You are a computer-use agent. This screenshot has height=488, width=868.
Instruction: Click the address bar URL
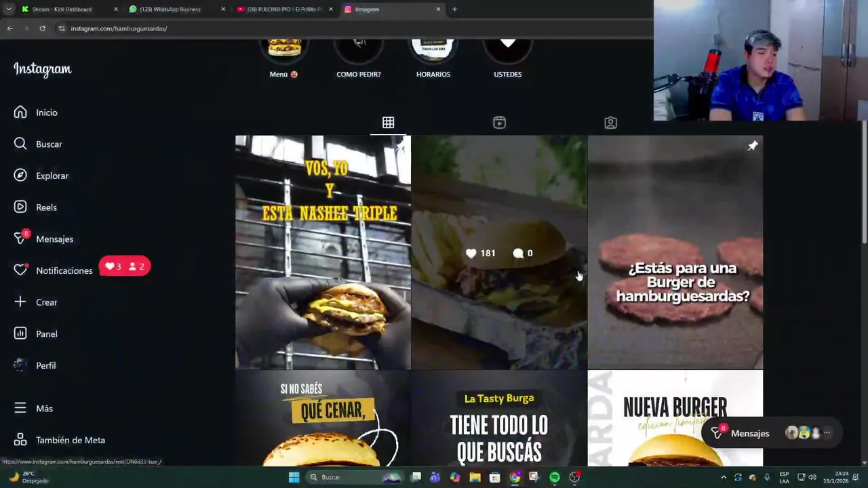pyautogui.click(x=119, y=28)
